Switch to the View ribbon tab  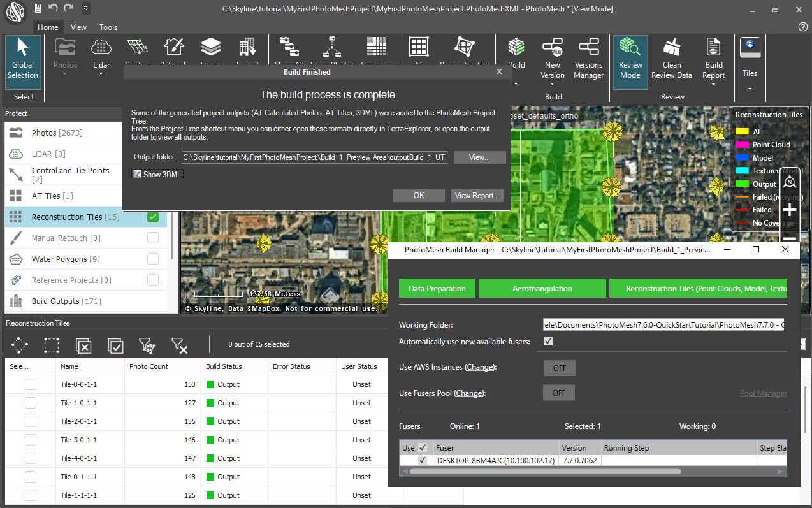click(79, 27)
